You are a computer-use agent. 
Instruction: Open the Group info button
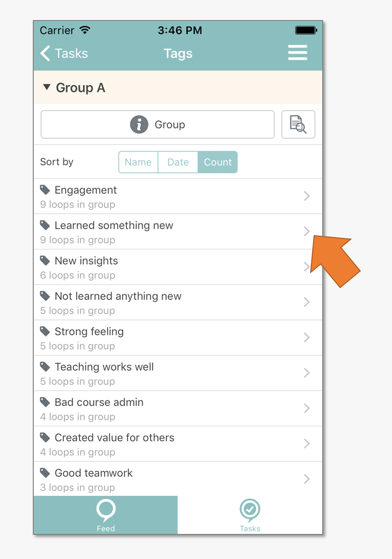click(157, 124)
